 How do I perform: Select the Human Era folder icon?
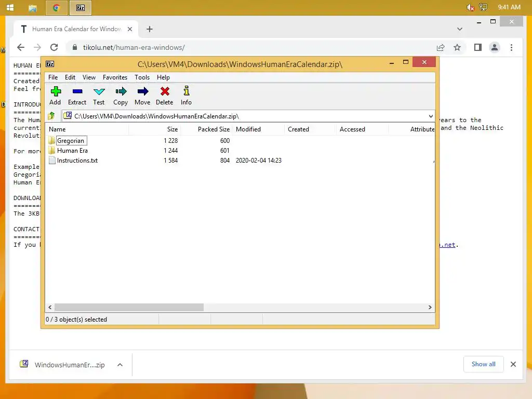pos(52,150)
